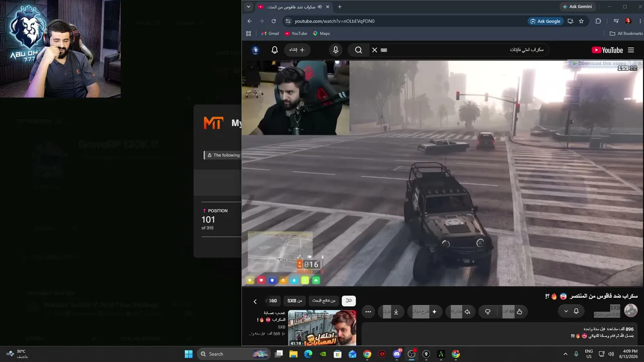View site information icon in address bar
The height and width of the screenshot is (362, 644).
click(x=288, y=21)
